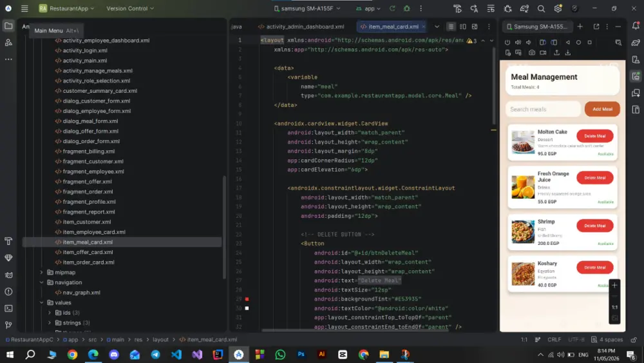Screen dimensions: 644x363
Task: Add new device tab plus button
Action: pos(580,26)
